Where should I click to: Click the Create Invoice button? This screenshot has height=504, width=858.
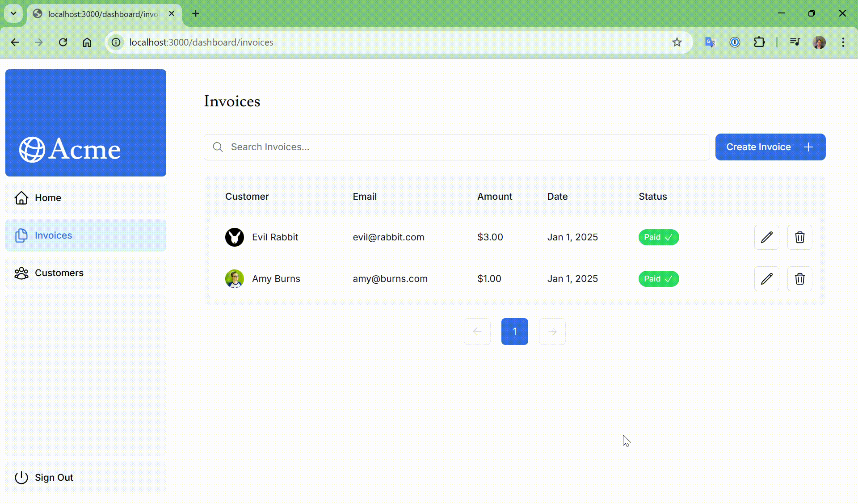770,147
